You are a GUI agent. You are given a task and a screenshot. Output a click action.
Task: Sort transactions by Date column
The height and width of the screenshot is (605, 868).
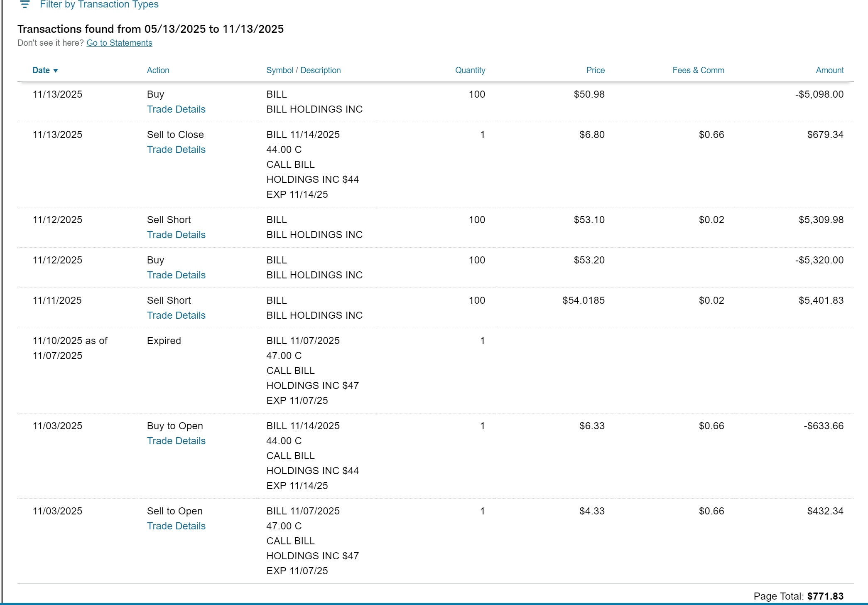(x=41, y=70)
